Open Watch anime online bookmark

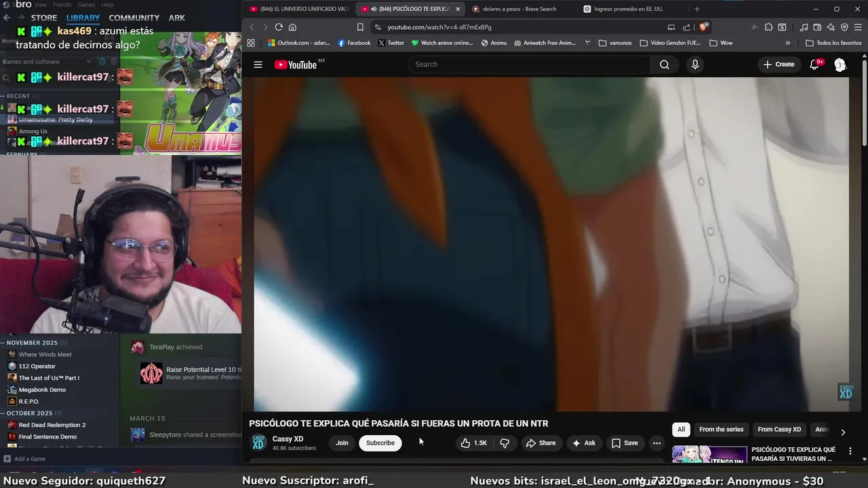click(x=442, y=43)
